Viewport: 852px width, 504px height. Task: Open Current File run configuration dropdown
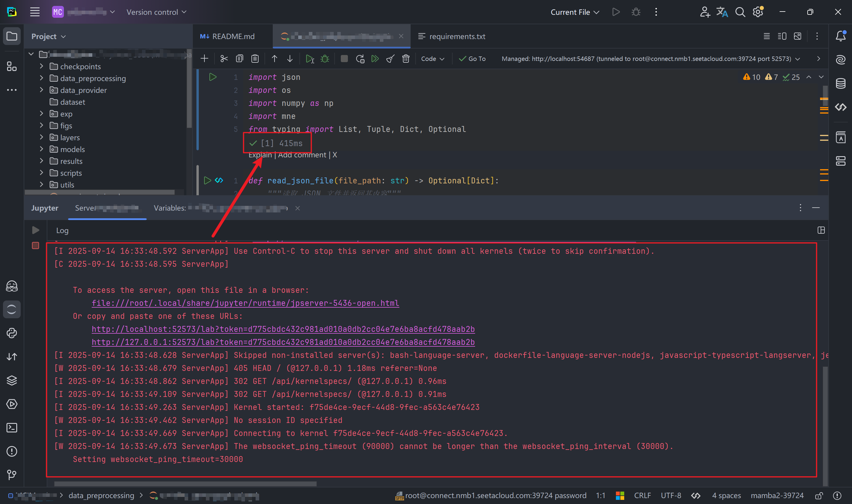(575, 12)
